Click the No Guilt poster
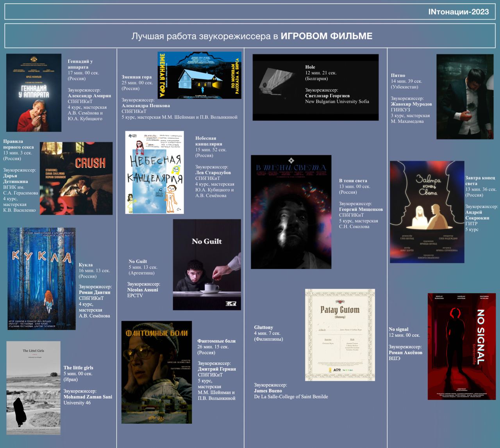This screenshot has height=448, width=500. pos(207,265)
